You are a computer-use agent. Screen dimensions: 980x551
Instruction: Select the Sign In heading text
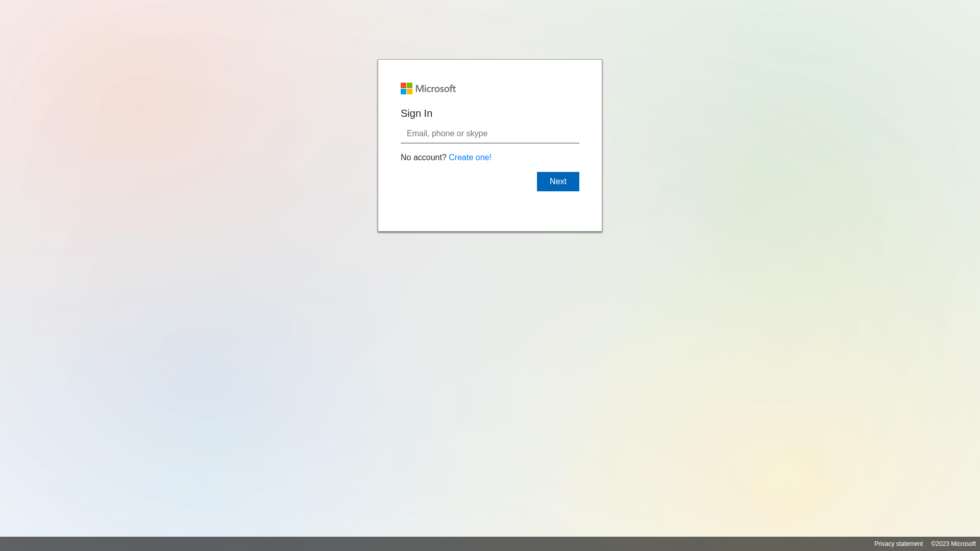pyautogui.click(x=416, y=113)
